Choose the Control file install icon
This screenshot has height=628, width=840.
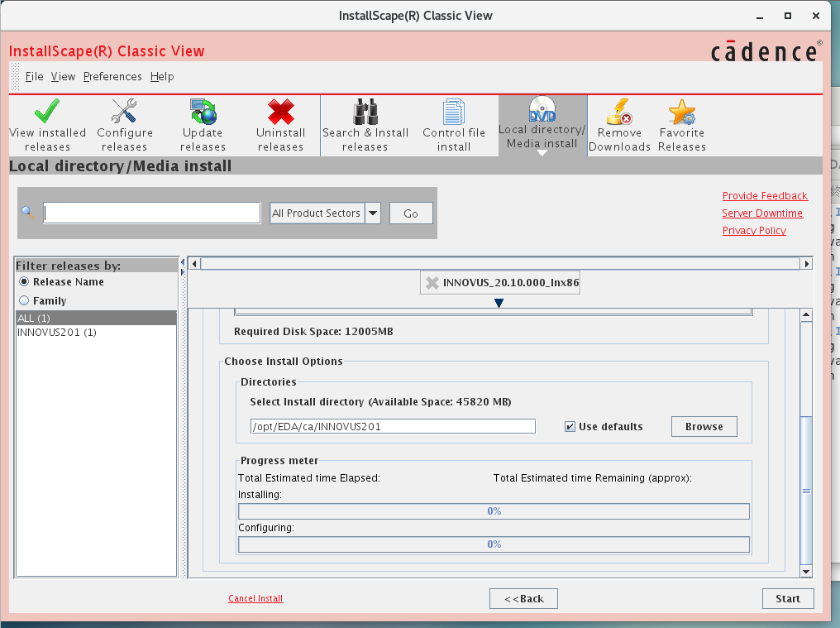click(454, 113)
